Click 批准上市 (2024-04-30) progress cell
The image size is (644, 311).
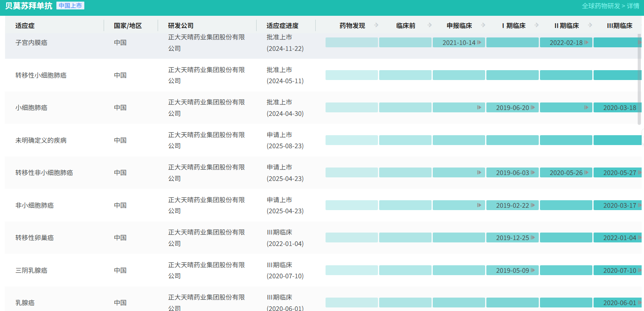(285, 108)
